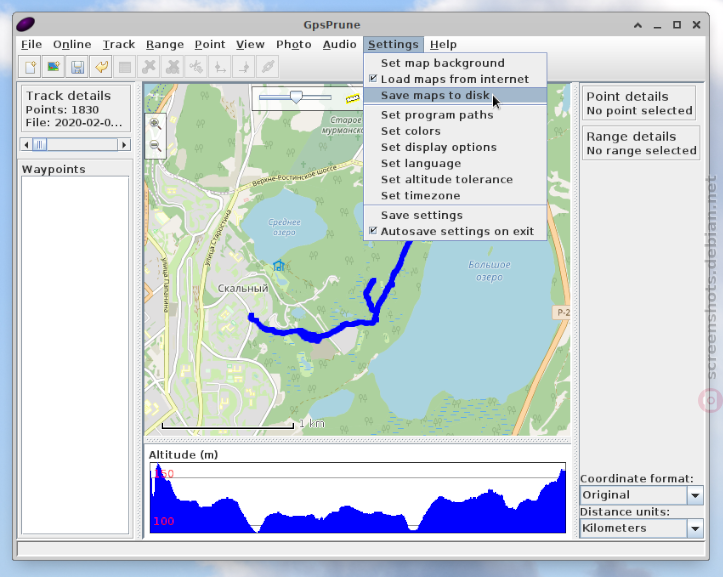
Task: Open the Range menu
Action: (x=165, y=44)
